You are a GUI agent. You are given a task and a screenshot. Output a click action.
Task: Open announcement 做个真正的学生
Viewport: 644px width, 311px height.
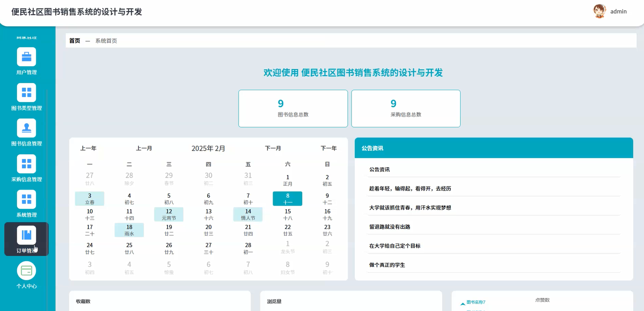coord(388,265)
